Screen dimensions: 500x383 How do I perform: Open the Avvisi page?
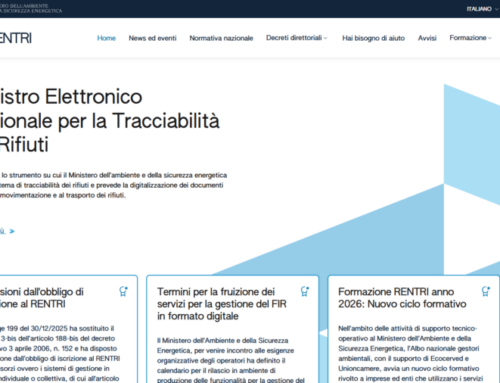[x=427, y=38]
